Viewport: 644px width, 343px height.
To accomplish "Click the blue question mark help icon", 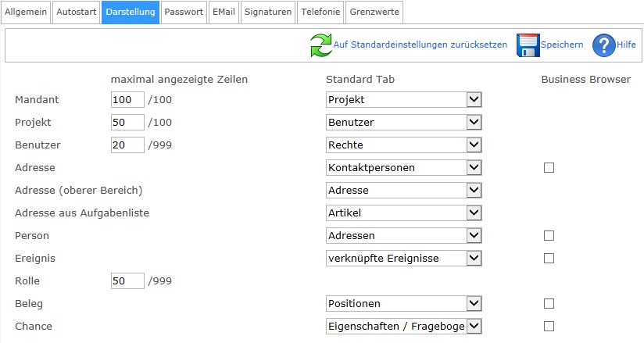I will pos(604,45).
